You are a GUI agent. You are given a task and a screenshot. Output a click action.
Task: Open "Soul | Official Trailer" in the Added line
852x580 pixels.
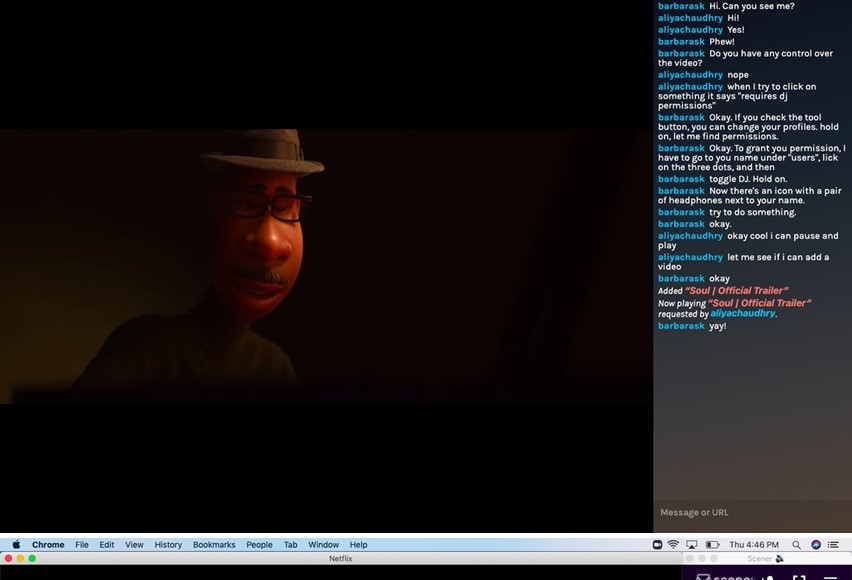click(x=736, y=290)
